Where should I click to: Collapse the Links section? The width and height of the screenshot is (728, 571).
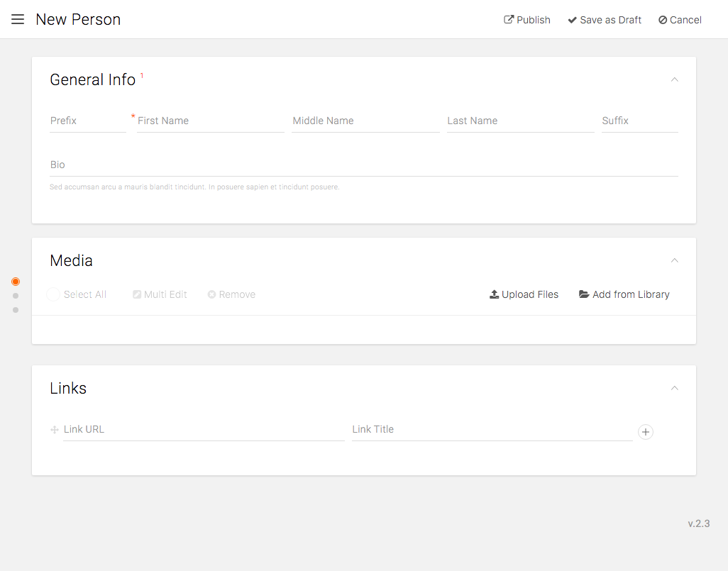click(675, 388)
